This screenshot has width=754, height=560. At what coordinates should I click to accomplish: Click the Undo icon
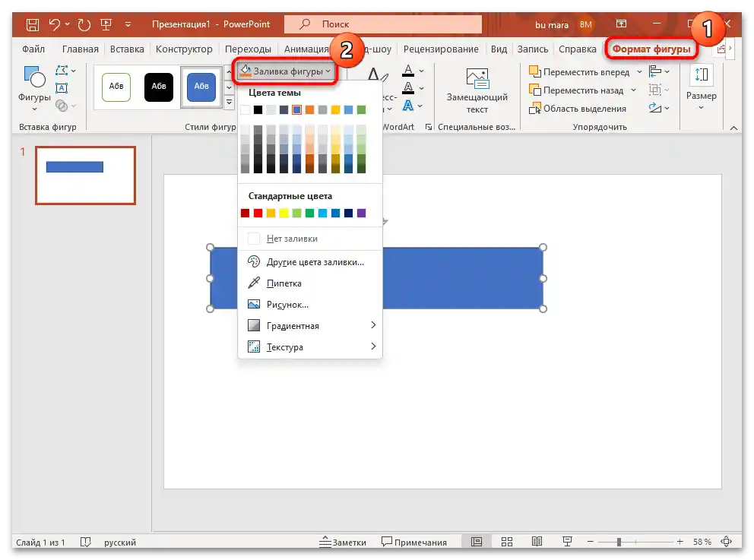(56, 24)
